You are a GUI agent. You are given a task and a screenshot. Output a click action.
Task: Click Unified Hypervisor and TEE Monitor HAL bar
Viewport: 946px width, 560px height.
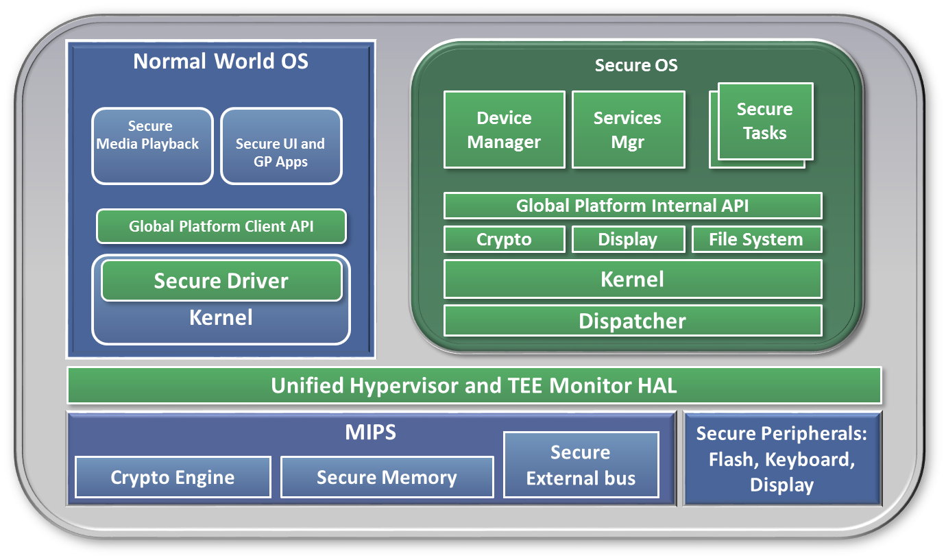[x=474, y=385]
